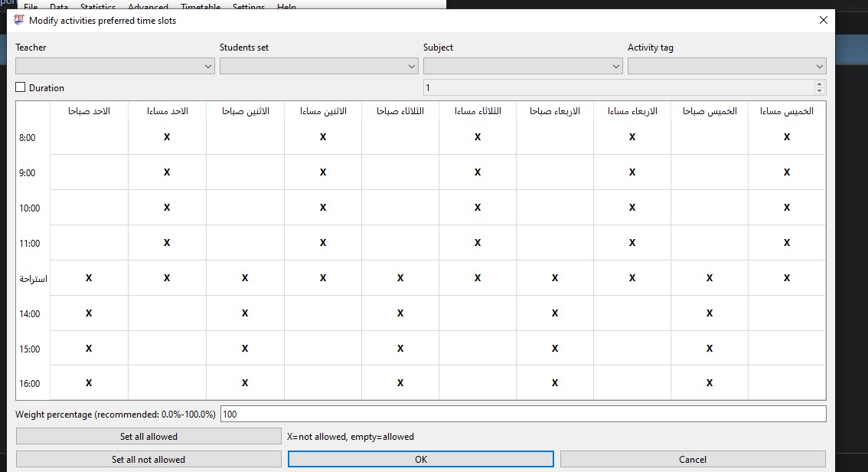868x472 pixels.
Task: Select column header الخميس صباحا
Action: click(710, 111)
